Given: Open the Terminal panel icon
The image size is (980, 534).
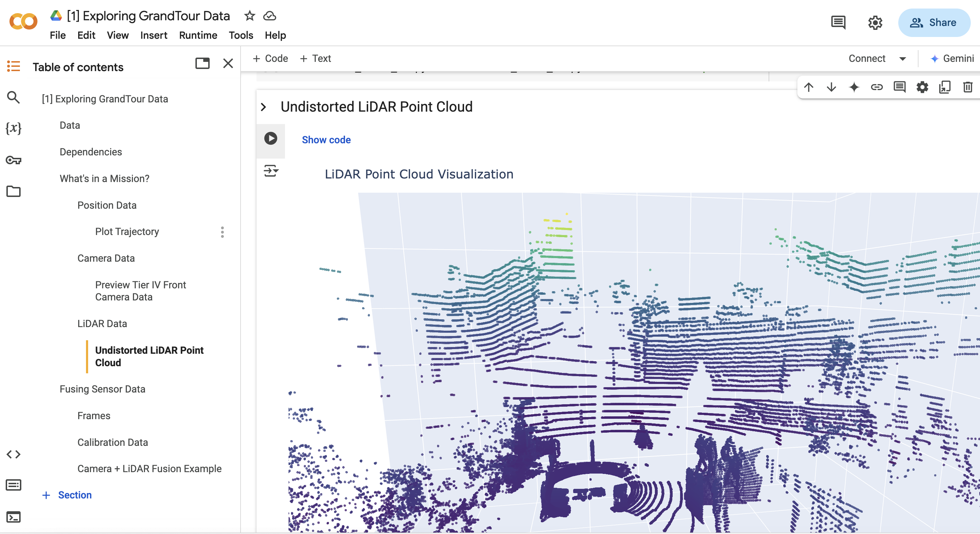Looking at the screenshot, I should (13, 517).
